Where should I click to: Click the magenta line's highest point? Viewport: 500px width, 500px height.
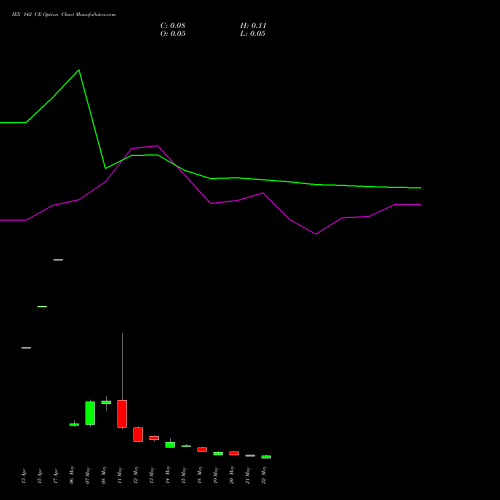coord(157,146)
